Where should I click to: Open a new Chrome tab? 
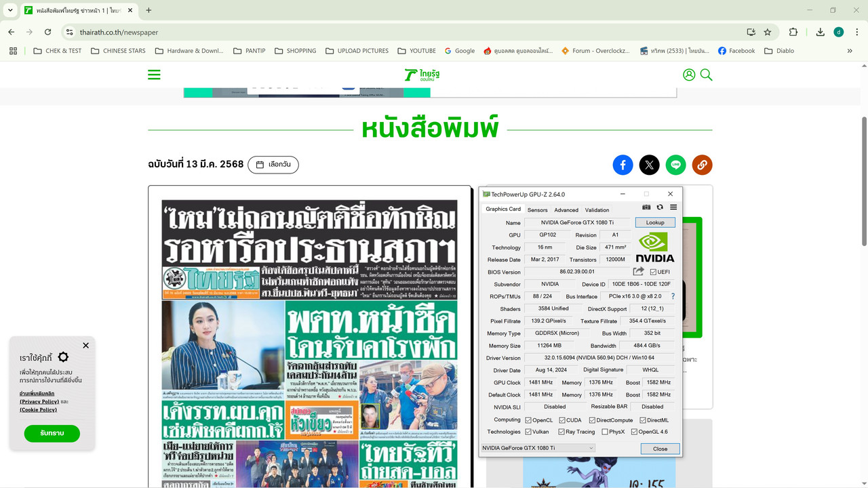(149, 10)
